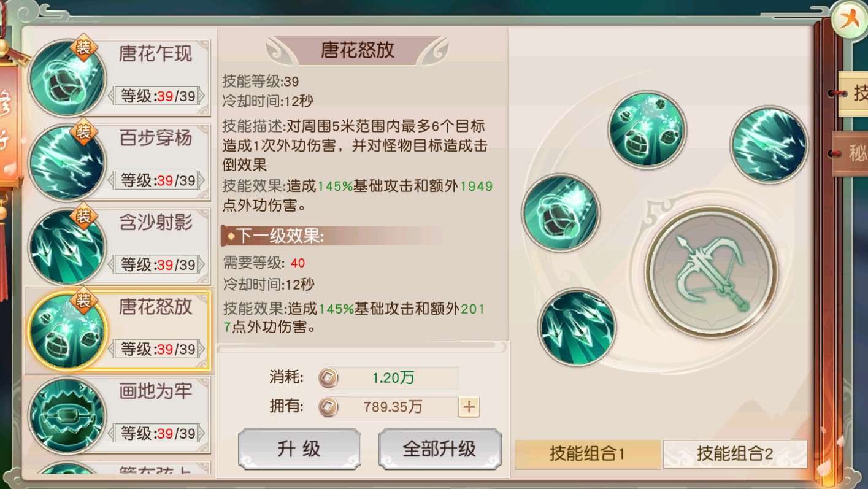This screenshot has height=489, width=868.
Task: Open the 技 side bookmark tab
Action: (x=853, y=94)
